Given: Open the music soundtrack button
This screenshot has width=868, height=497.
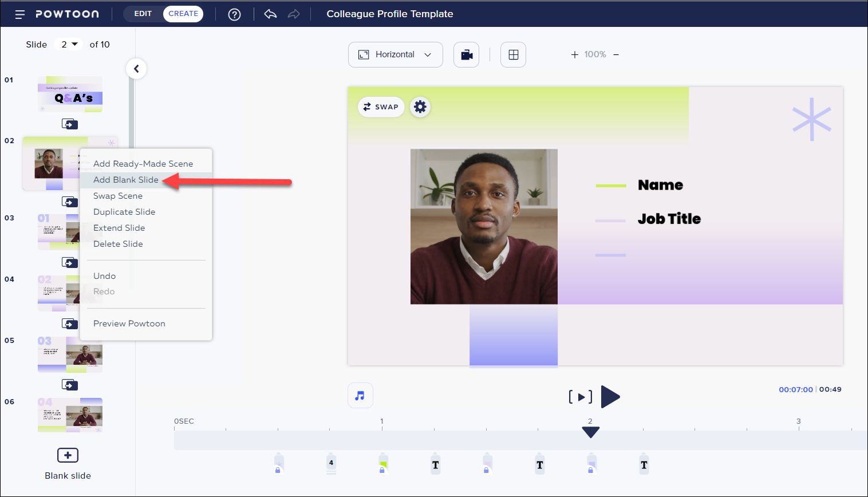Looking at the screenshot, I should tap(360, 396).
